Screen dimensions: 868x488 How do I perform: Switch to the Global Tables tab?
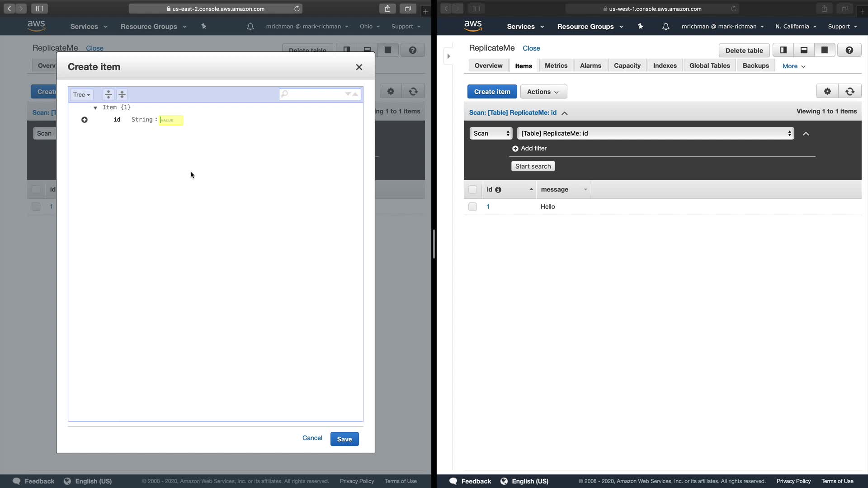[709, 66]
